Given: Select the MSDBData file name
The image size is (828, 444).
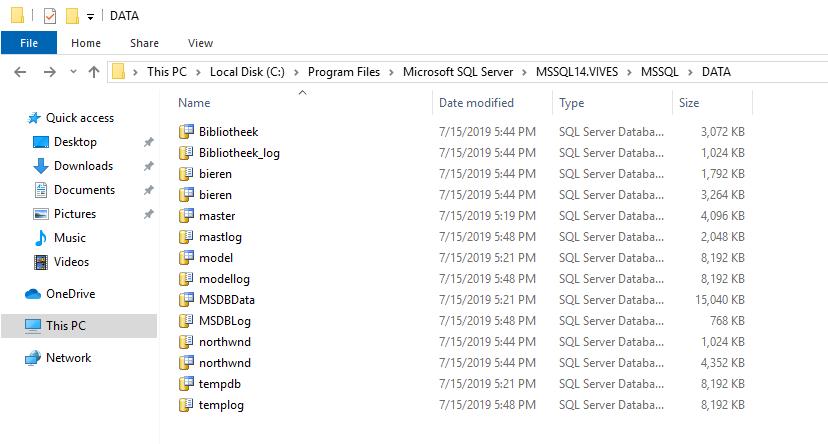Looking at the screenshot, I should [227, 300].
